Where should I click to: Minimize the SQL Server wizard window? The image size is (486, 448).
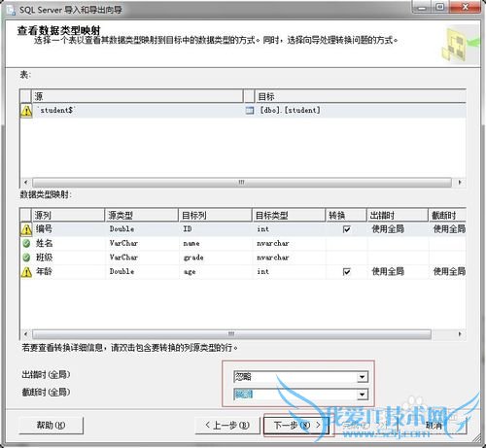pos(421,7)
